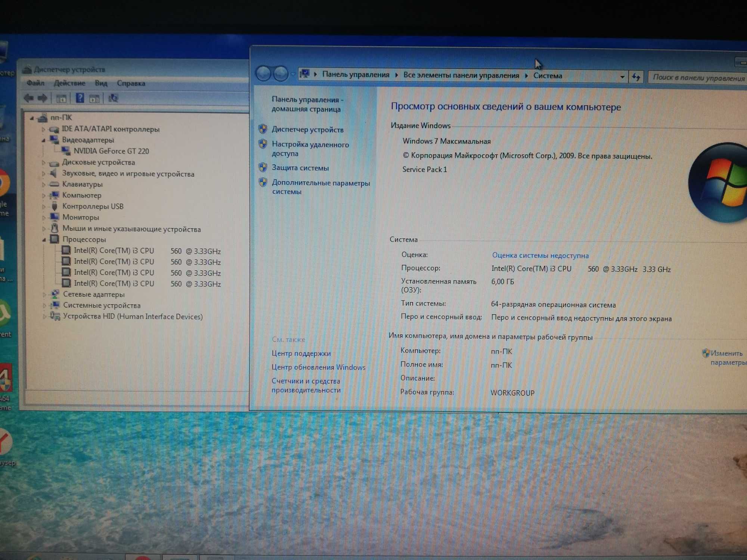747x560 pixels.
Task: Select the first Intel Core i3 CPU entry
Action: (147, 251)
